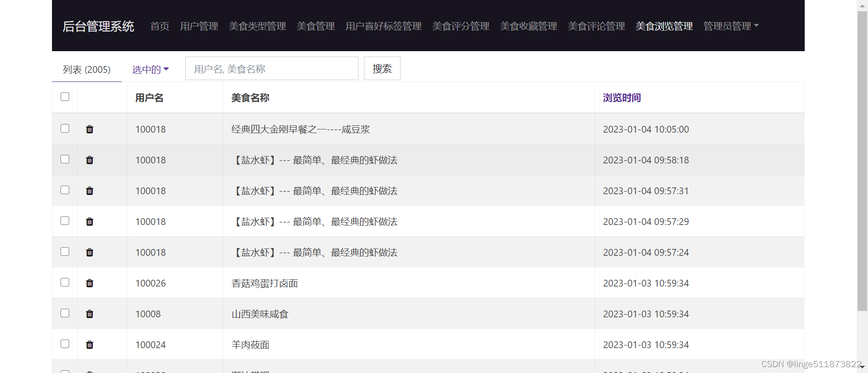The height and width of the screenshot is (373, 868).
Task: Open 用户管理 page
Action: 199,26
